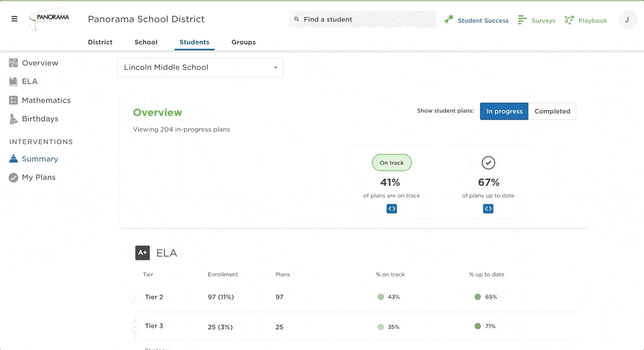Click the Tier 3 plans count 25
Viewport: 644px width, 350px height.
(279, 327)
